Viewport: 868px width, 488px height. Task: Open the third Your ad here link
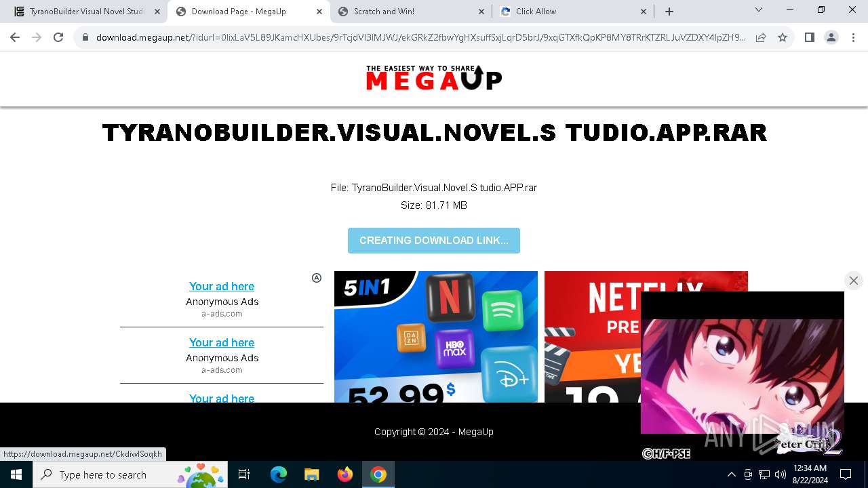tap(222, 398)
